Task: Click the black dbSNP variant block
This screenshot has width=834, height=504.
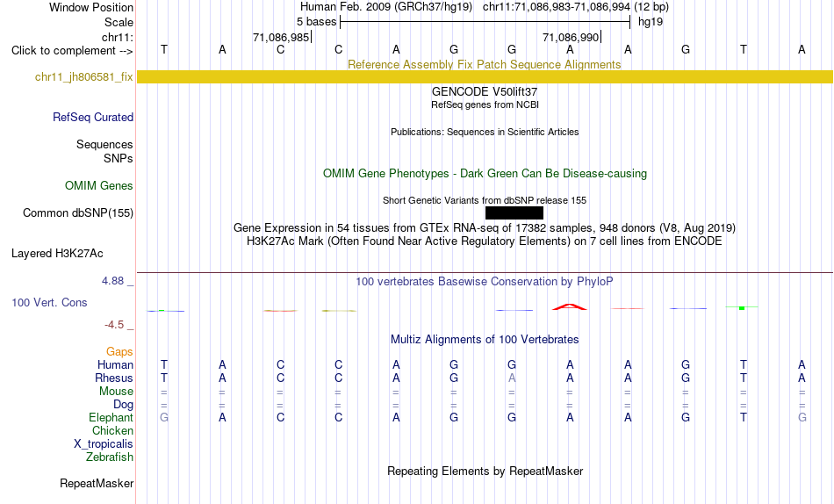Action: click(514, 212)
